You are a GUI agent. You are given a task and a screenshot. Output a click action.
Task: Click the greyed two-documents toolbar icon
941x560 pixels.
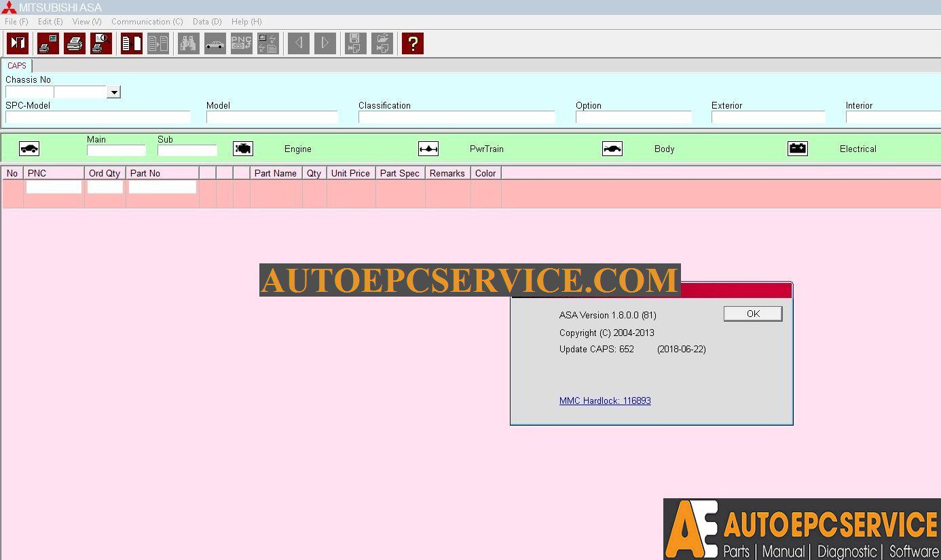(158, 43)
